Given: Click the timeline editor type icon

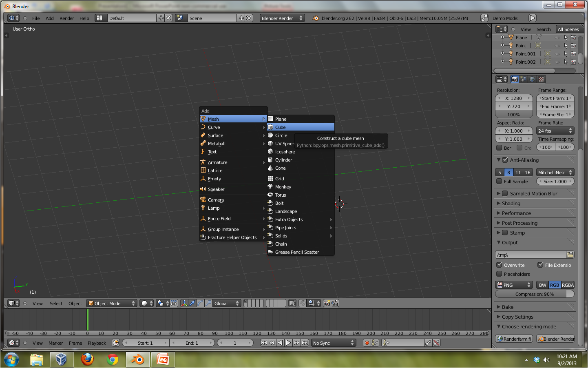Looking at the screenshot, I should click(13, 343).
